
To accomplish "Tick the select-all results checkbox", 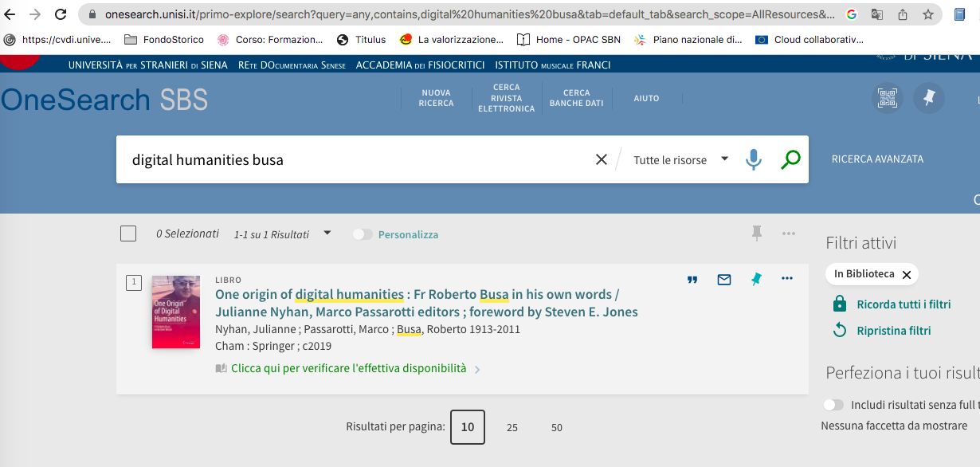I will 128,233.
